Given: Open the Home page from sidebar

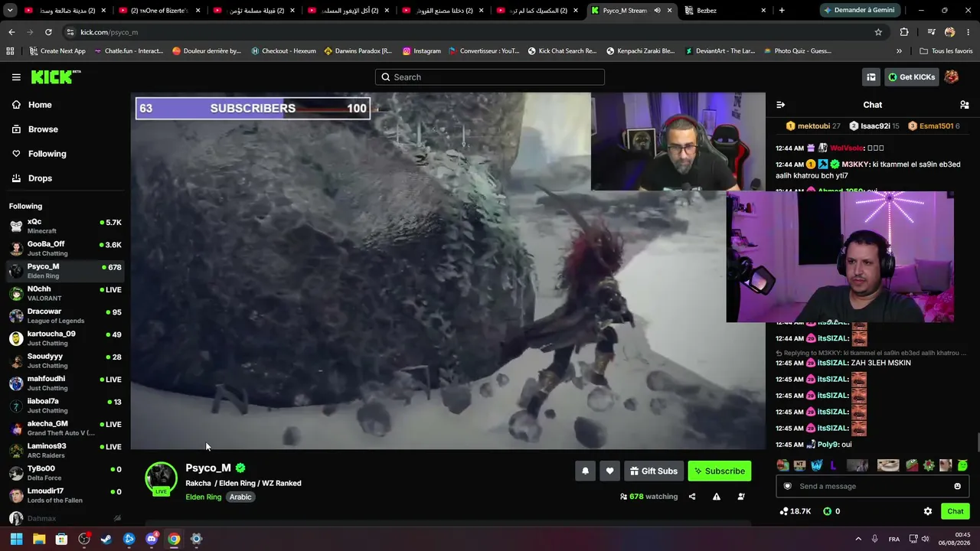Looking at the screenshot, I should click(40, 105).
